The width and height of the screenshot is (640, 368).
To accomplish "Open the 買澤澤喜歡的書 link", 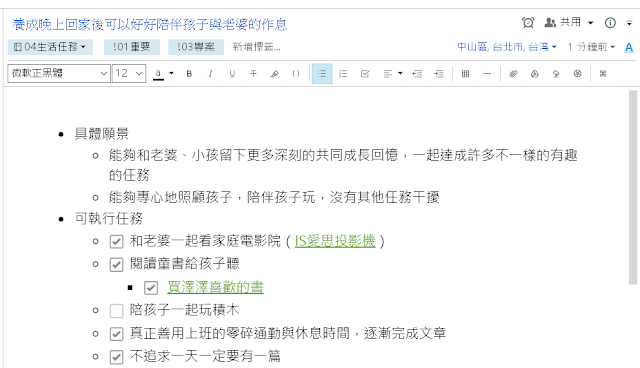I will [x=215, y=287].
